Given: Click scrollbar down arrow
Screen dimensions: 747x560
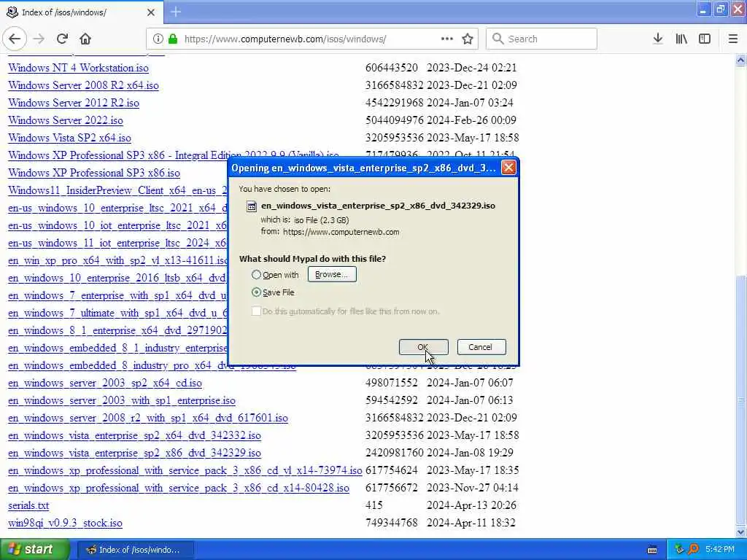Looking at the screenshot, I should coord(740,532).
